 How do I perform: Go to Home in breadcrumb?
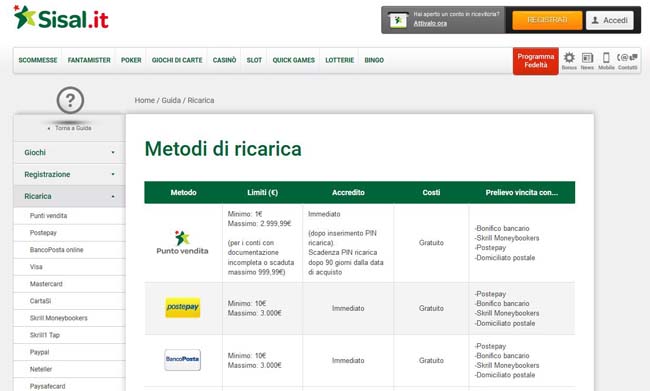[144, 100]
